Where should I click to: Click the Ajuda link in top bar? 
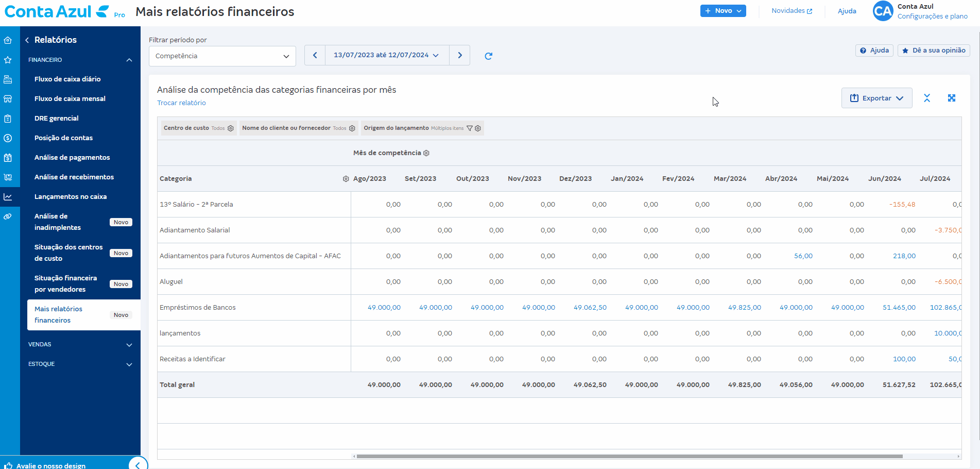(847, 11)
